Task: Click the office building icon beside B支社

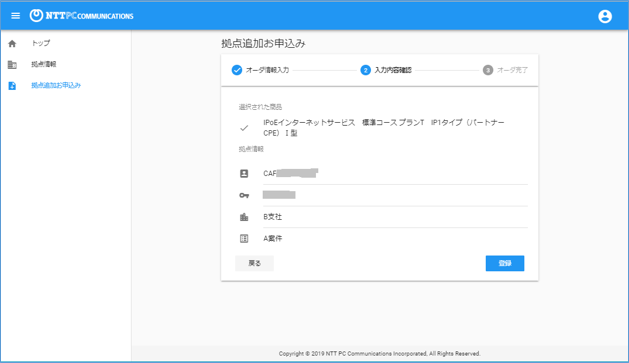Action: tap(244, 217)
